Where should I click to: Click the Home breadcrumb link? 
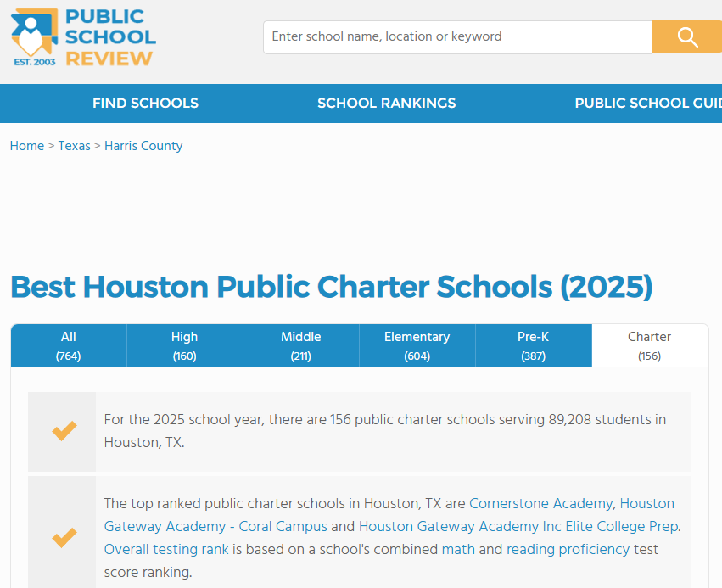point(26,146)
